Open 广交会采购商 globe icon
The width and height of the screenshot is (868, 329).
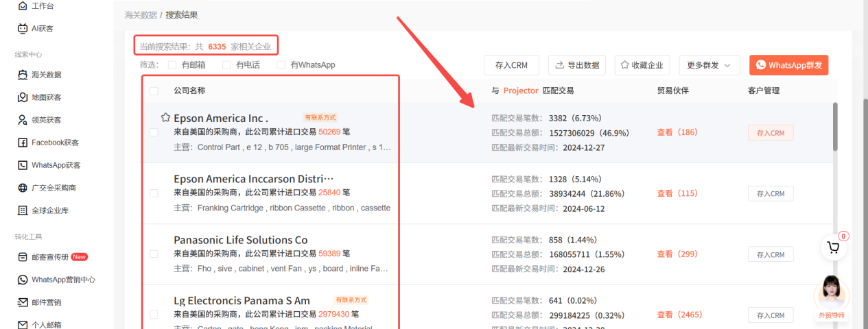click(x=23, y=188)
